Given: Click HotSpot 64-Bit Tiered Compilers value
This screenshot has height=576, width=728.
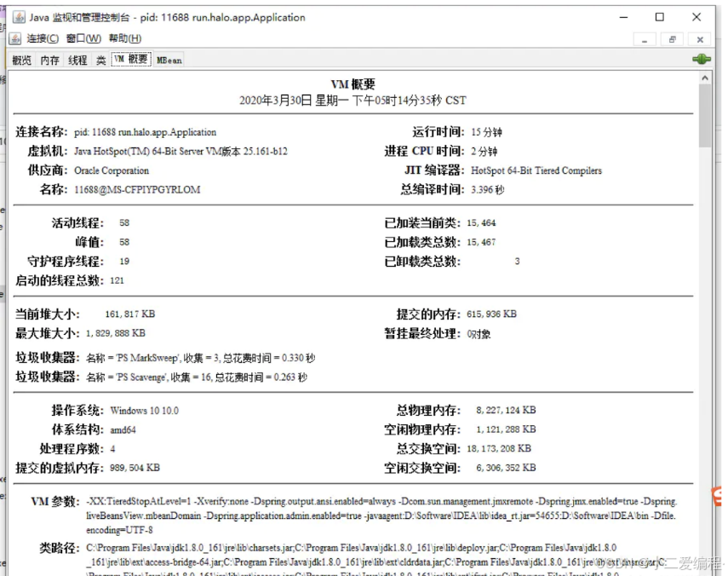Looking at the screenshot, I should (536, 170).
